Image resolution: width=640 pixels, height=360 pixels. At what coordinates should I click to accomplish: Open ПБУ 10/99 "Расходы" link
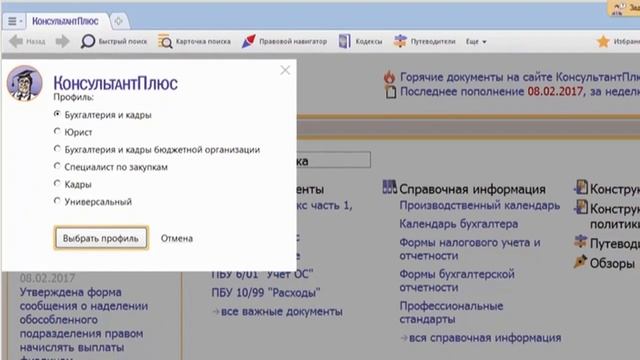tap(266, 293)
